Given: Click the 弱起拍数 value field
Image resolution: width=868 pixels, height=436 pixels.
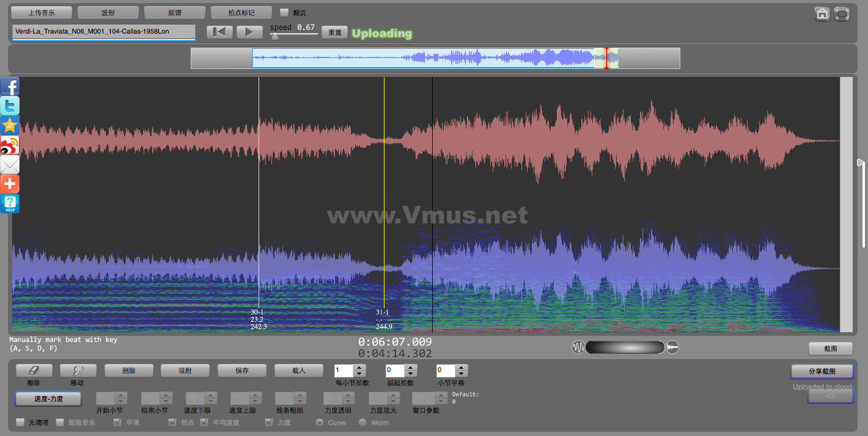Looking at the screenshot, I should click(395, 371).
